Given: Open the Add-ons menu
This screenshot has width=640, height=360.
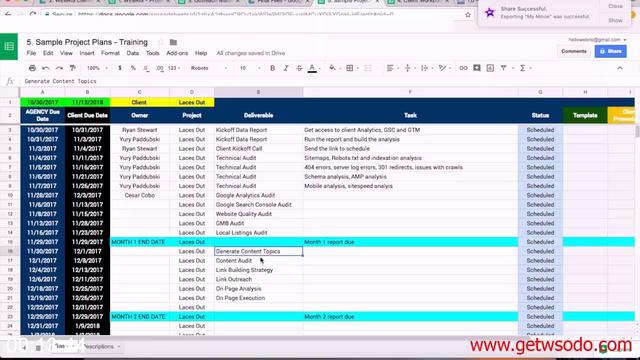Looking at the screenshot, I should (177, 53).
